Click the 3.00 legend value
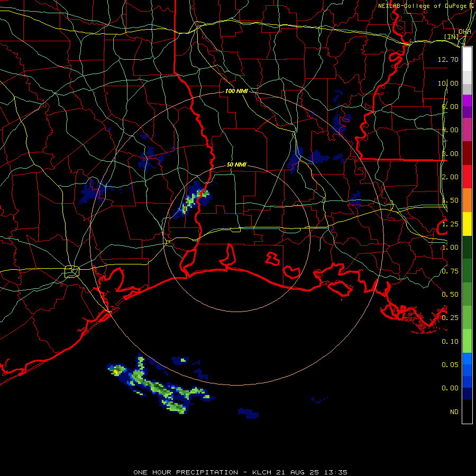476x476 pixels. 450,153
